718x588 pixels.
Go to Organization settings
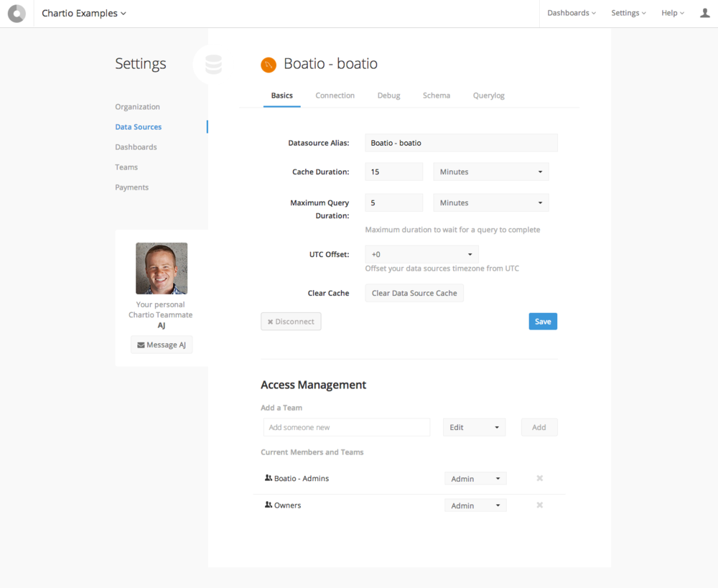pos(137,107)
